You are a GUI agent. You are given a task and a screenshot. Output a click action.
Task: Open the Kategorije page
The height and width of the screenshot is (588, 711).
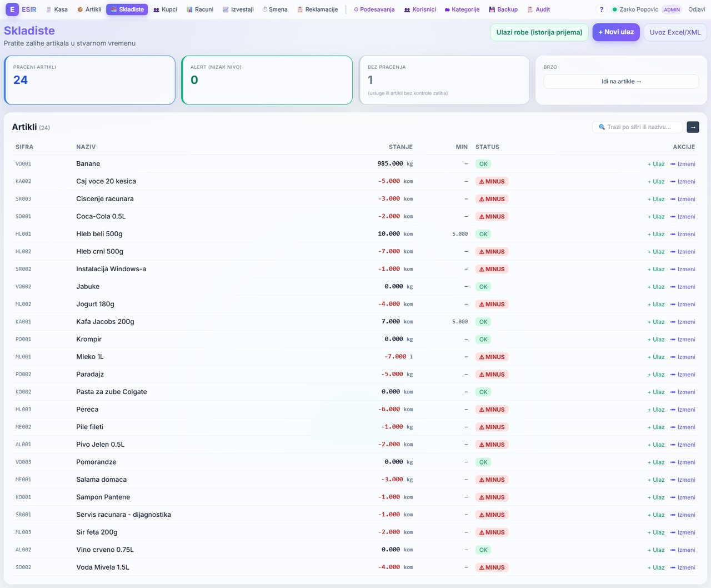tap(462, 9)
